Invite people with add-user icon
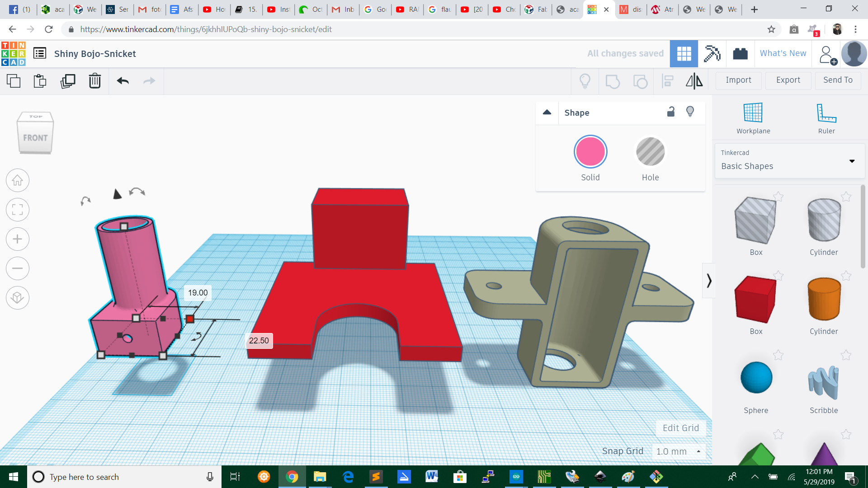This screenshot has width=868, height=488. coord(827,55)
